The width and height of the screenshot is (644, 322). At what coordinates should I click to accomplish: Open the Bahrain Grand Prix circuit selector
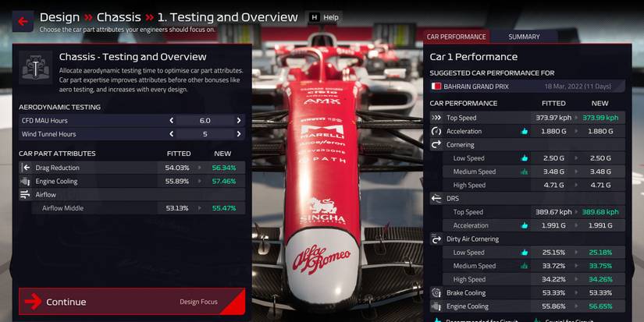(527, 87)
